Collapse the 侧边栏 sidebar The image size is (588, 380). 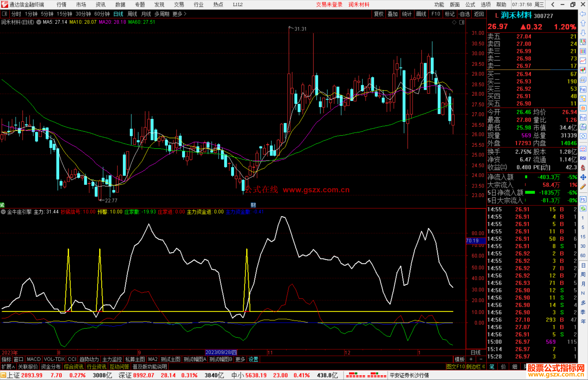point(476,367)
